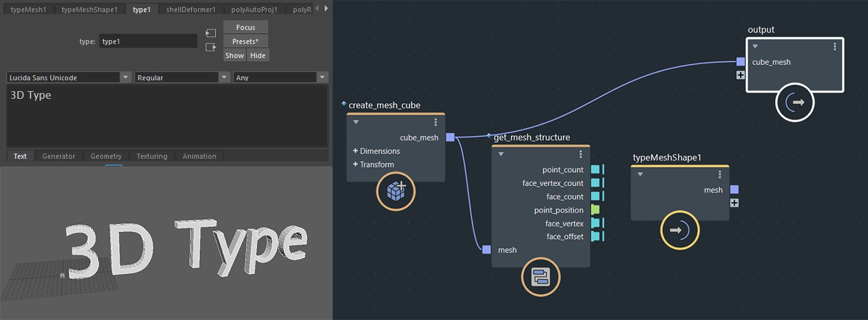868x320 pixels.
Task: Click the Hide button
Action: [x=258, y=55]
